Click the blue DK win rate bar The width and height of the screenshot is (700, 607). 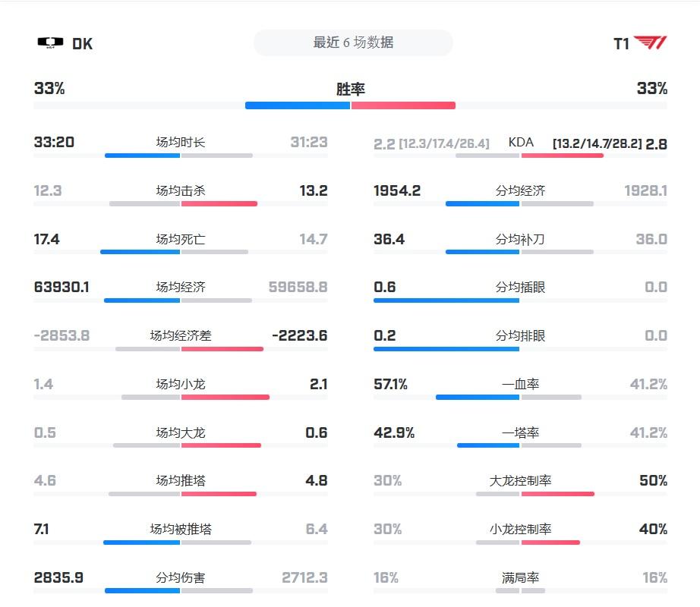click(x=298, y=105)
